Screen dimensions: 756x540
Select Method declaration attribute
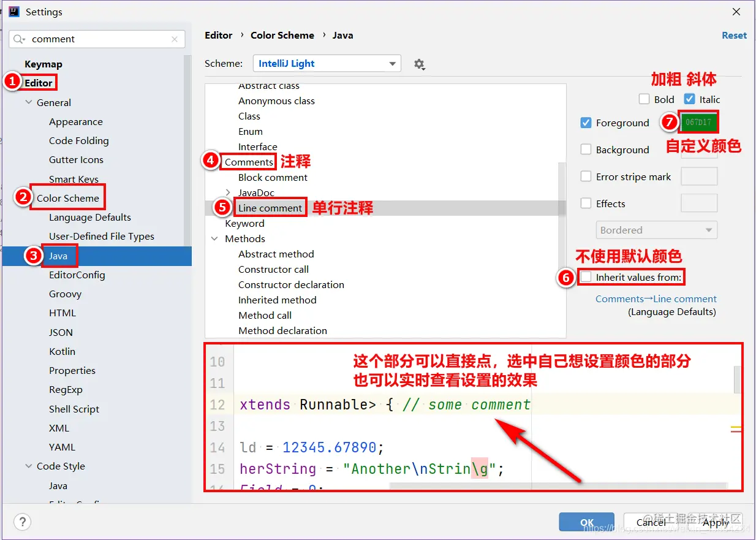pos(283,330)
